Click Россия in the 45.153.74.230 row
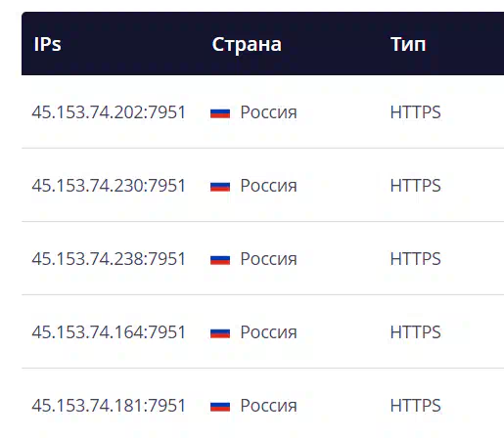Image resolution: width=504 pixels, height=438 pixels. (x=268, y=186)
